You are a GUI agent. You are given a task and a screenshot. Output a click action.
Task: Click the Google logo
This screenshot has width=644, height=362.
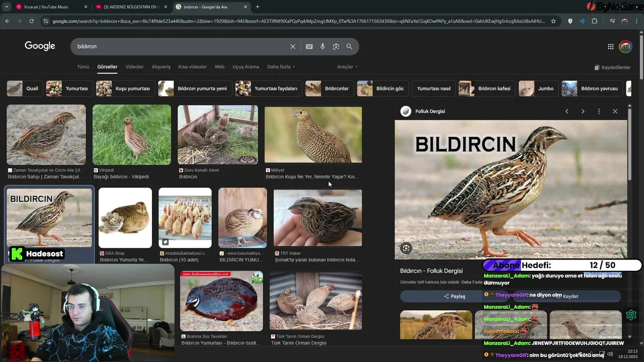pyautogui.click(x=40, y=46)
